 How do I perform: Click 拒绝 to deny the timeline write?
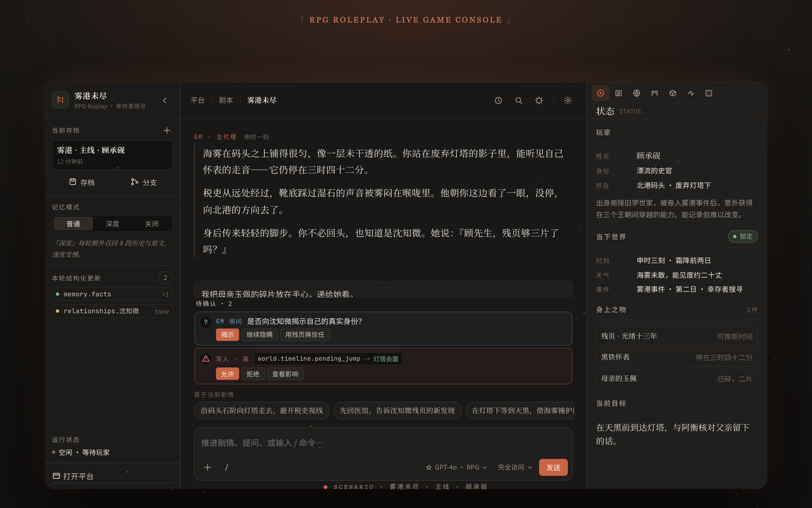[x=253, y=374]
